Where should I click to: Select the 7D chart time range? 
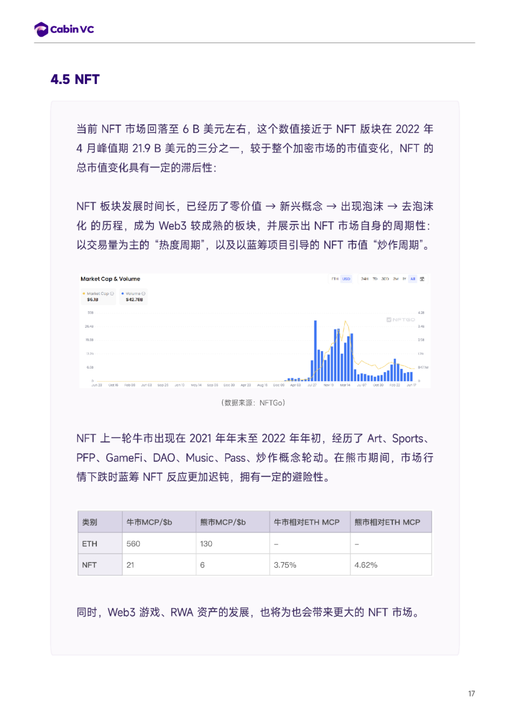(x=375, y=279)
